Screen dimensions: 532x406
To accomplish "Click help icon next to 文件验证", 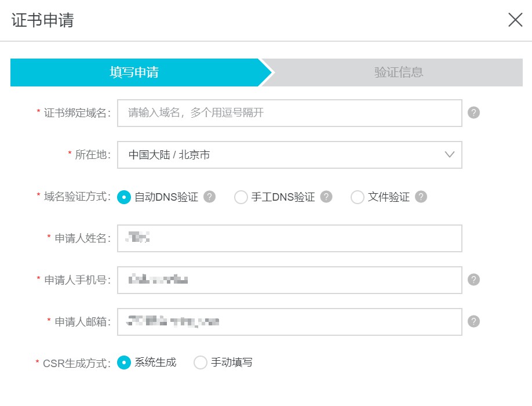I will (421, 197).
